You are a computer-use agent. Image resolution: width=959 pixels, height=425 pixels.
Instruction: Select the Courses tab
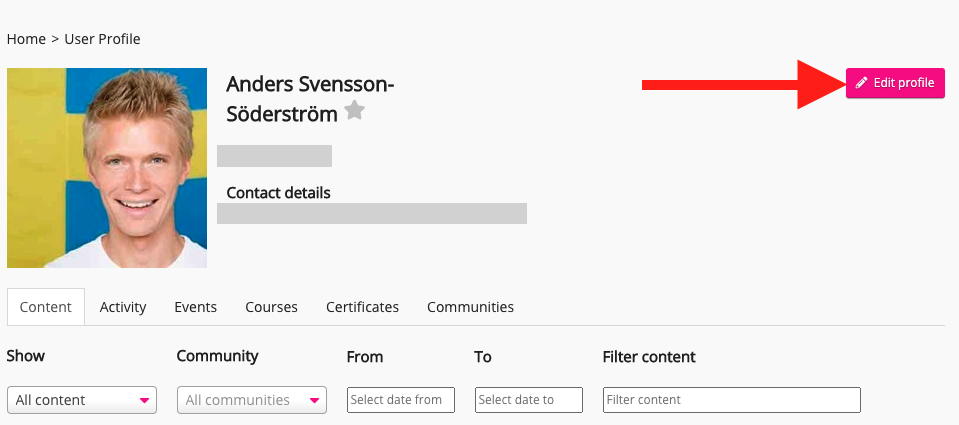point(271,307)
